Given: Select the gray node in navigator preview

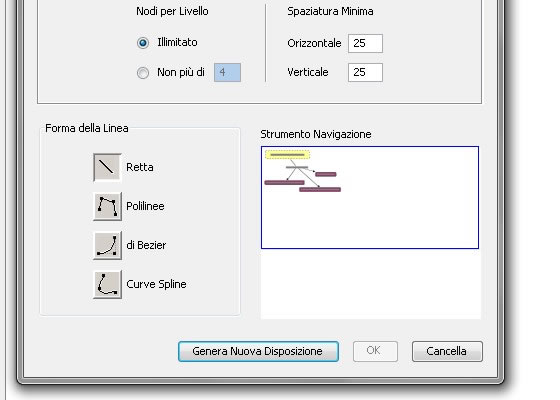Looking at the screenshot, I should click(x=297, y=167).
